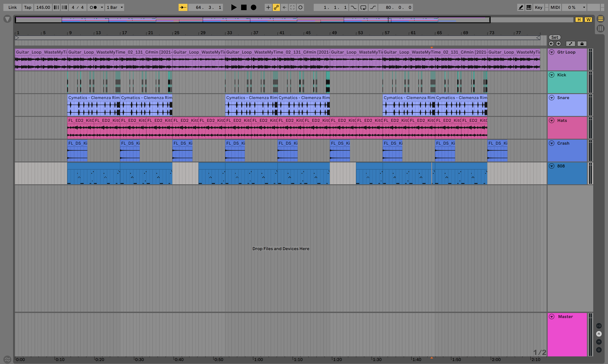Toggle the Loop switch icon

click(363, 7)
